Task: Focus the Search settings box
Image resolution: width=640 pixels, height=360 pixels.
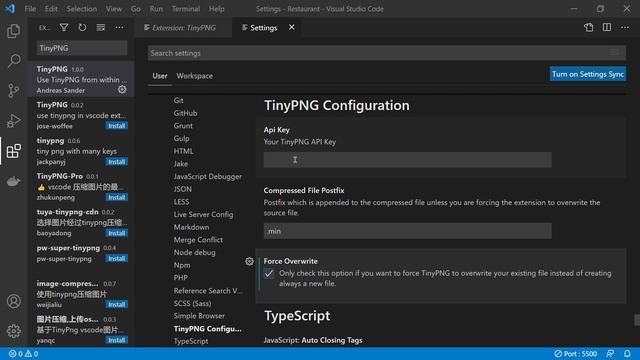Action: click(x=387, y=53)
